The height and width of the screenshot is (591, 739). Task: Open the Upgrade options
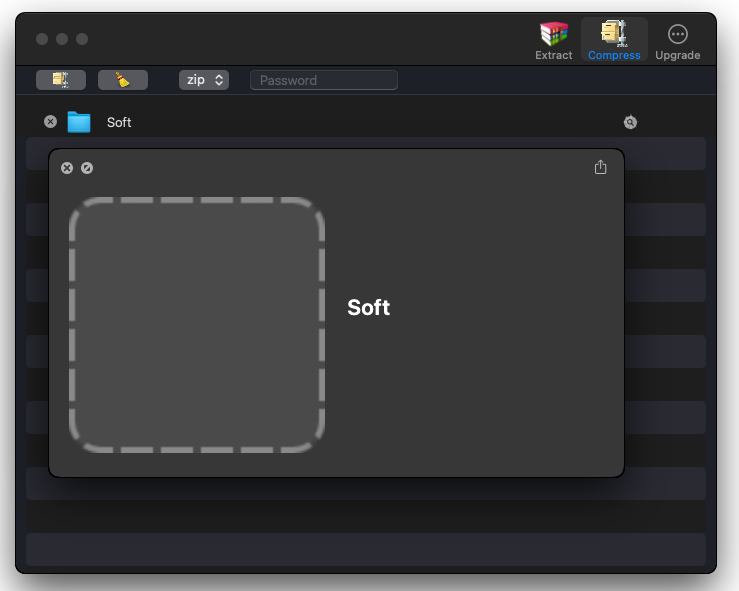[x=677, y=40]
